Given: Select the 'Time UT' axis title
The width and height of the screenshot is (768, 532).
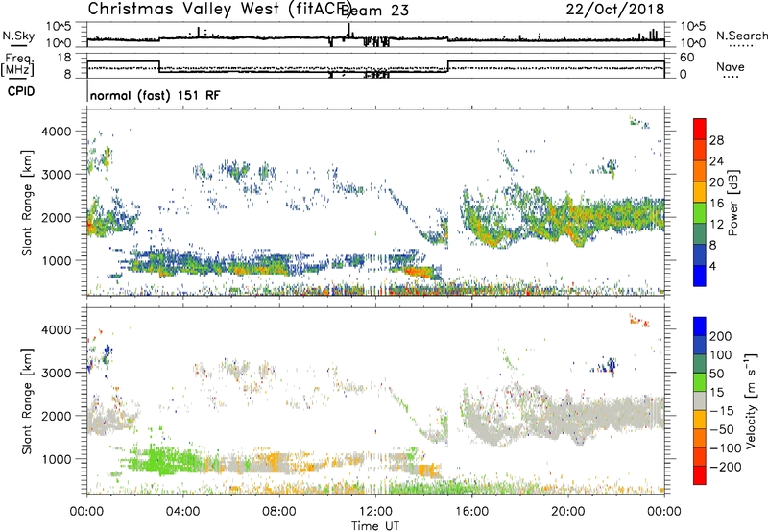Looking at the screenshot, I should point(375,526).
